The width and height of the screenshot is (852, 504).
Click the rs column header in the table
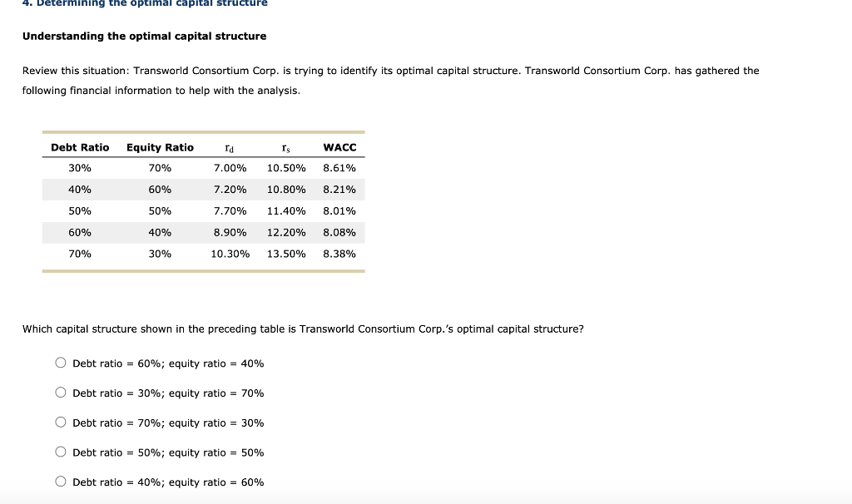285,147
